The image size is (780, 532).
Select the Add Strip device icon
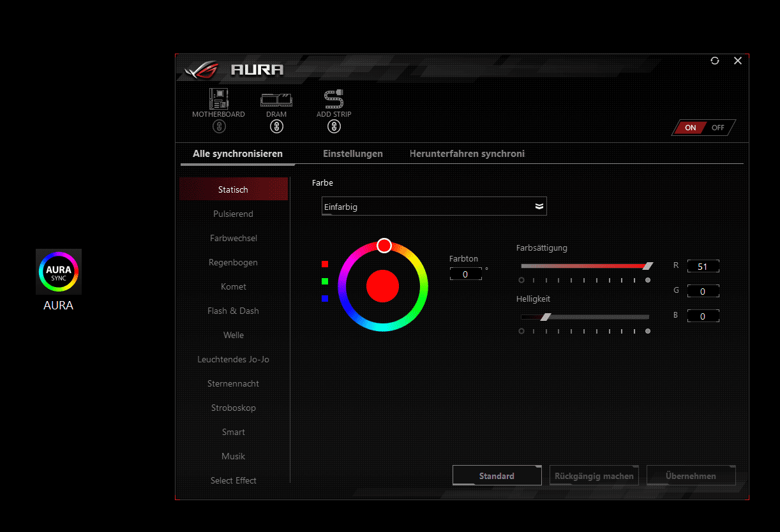point(334,98)
